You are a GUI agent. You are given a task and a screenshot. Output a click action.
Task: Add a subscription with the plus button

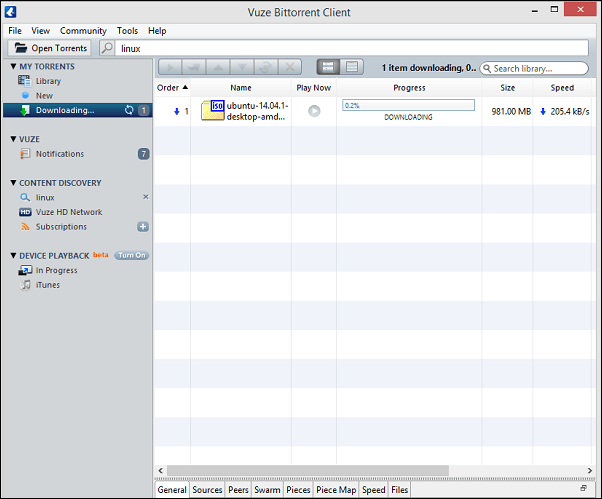143,226
